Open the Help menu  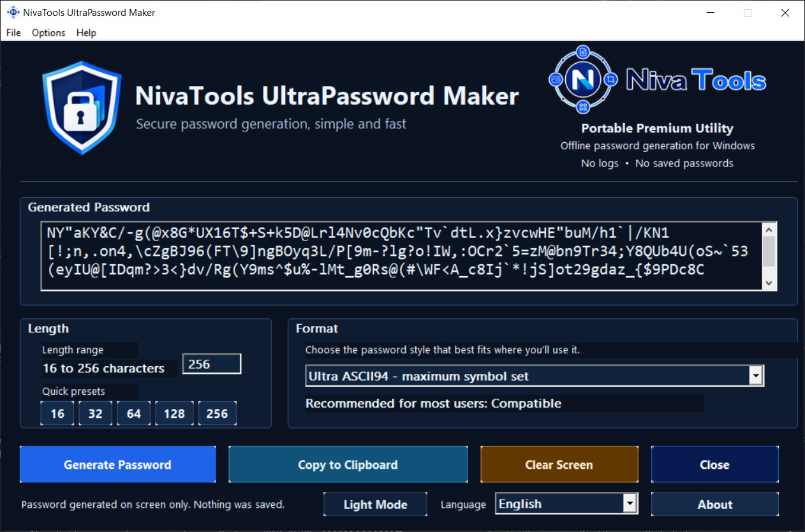[86, 33]
